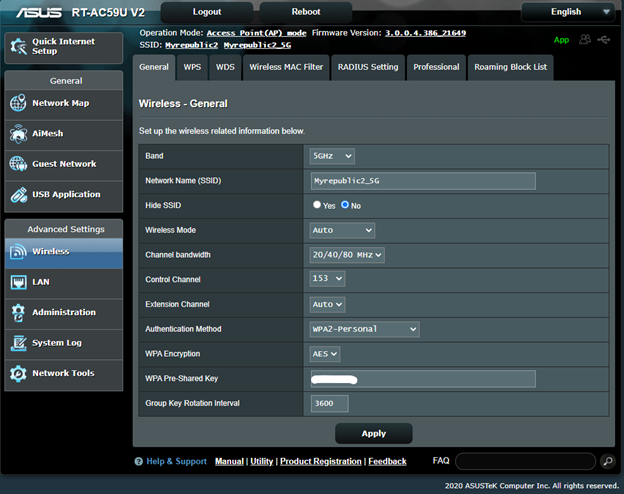Open the Product Registration link
624x494 pixels.
click(x=321, y=461)
